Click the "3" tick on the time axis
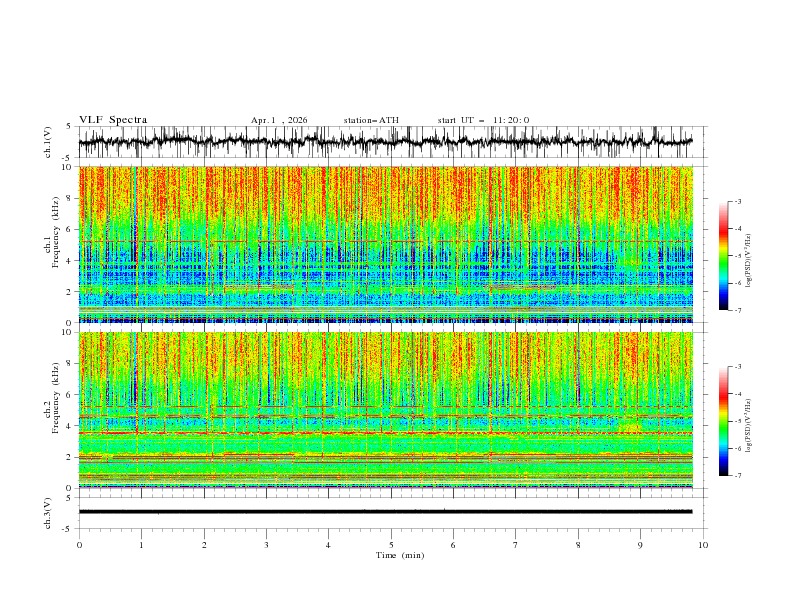This screenshot has height=612, width=792. tap(266, 545)
